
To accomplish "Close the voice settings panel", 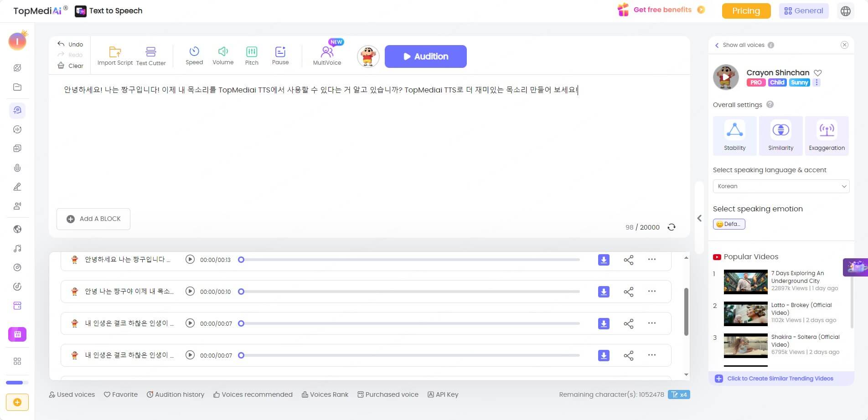I will (x=845, y=45).
